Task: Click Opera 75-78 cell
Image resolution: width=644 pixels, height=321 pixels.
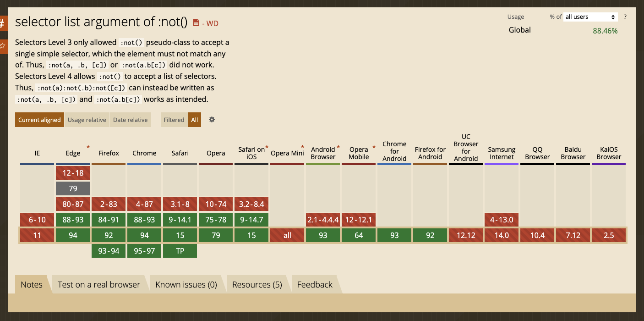Action: tap(216, 220)
